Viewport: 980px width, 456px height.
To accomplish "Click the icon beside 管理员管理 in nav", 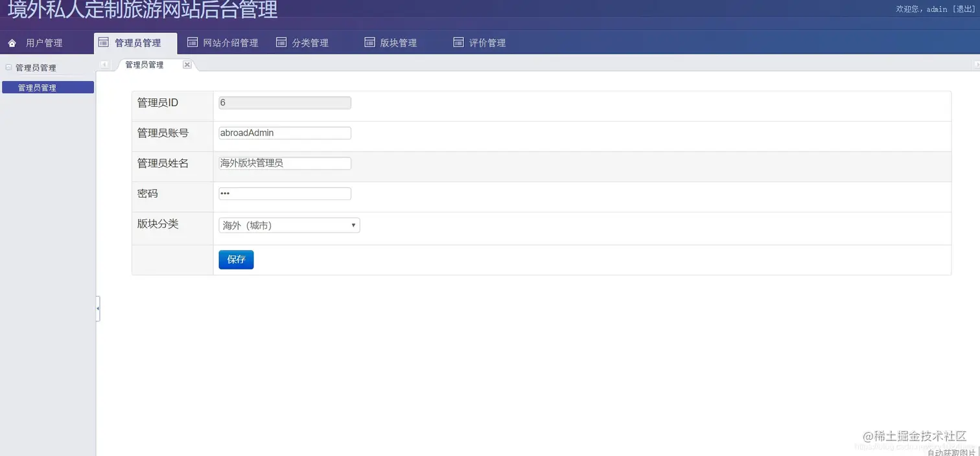I will click(103, 42).
